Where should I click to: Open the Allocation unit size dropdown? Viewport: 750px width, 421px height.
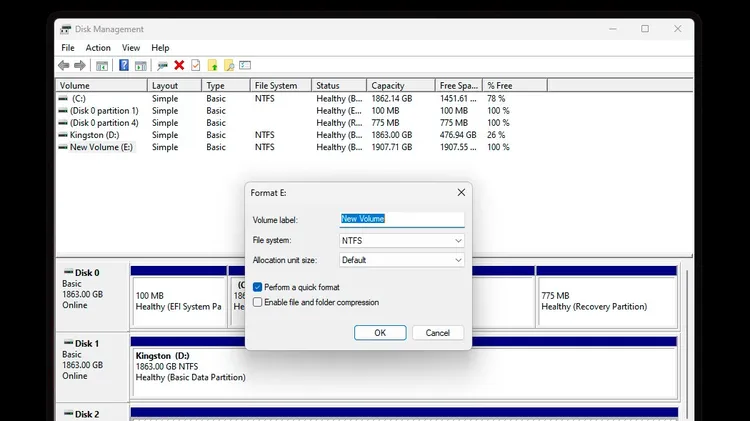point(401,260)
